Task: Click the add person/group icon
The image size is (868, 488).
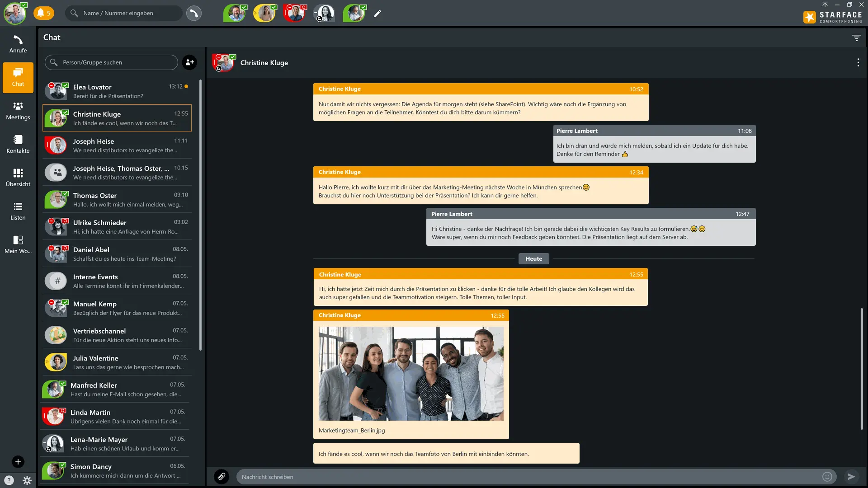Action: tap(189, 62)
